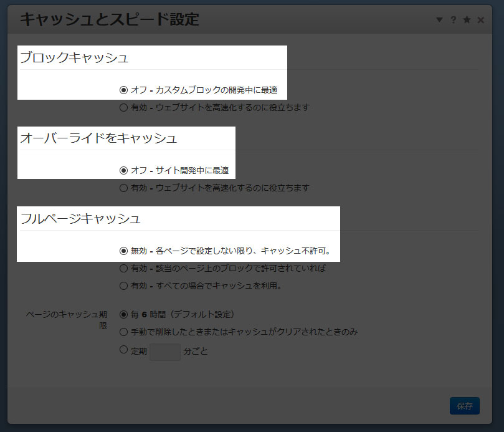Screen dimensions: 504x432
Task: Select 毎 6 時間 default expiry radio
Action: point(123,314)
